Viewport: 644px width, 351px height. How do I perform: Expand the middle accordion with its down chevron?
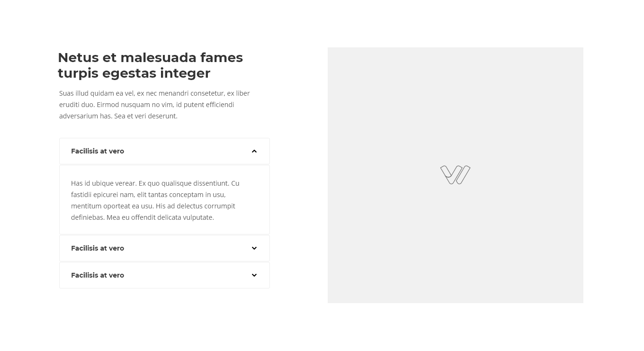254,248
